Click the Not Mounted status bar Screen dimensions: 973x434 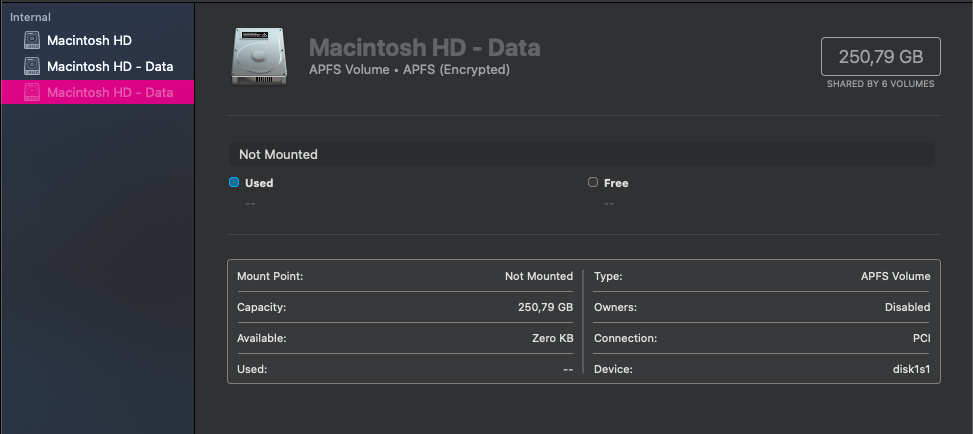coord(580,154)
